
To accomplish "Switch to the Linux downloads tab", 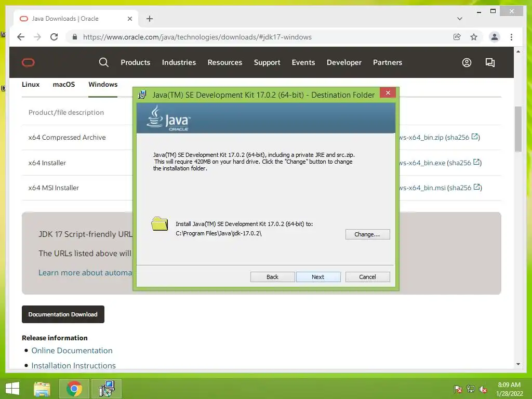I will click(31, 85).
